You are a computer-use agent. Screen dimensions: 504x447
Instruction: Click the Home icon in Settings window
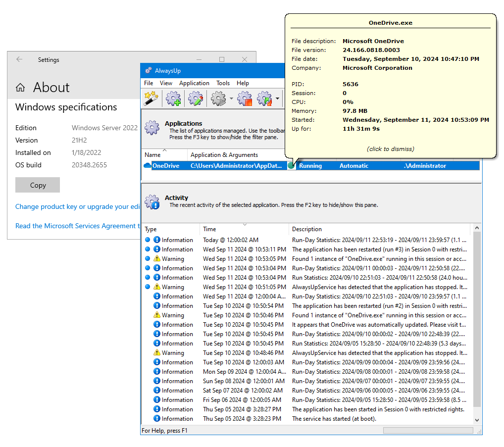click(x=20, y=88)
